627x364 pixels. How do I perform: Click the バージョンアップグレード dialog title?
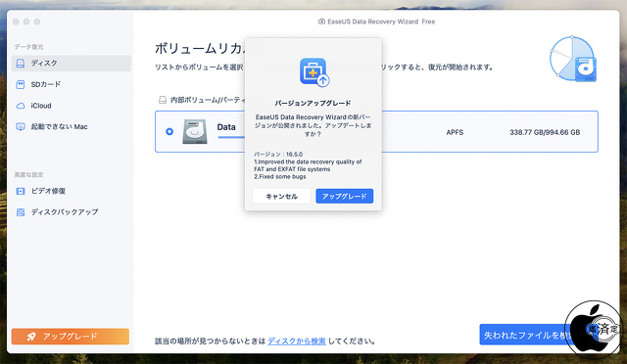point(313,103)
